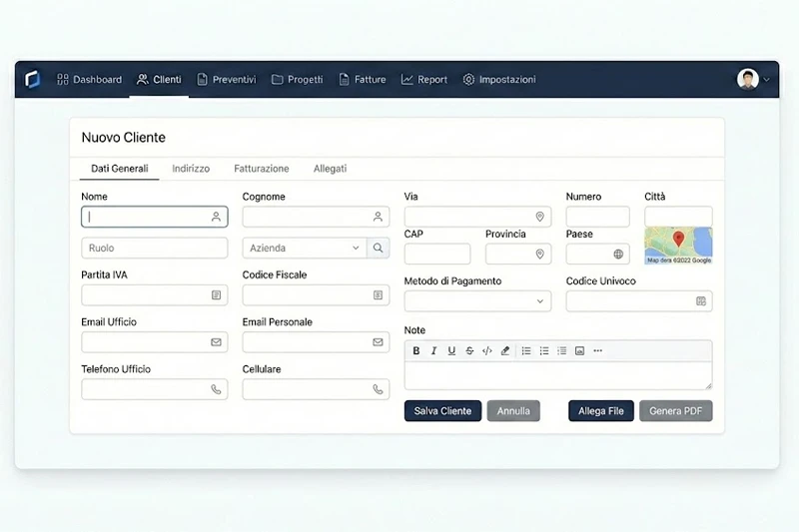Save with the Salva Cliente button
Image resolution: width=799 pixels, height=532 pixels.
pyautogui.click(x=442, y=411)
